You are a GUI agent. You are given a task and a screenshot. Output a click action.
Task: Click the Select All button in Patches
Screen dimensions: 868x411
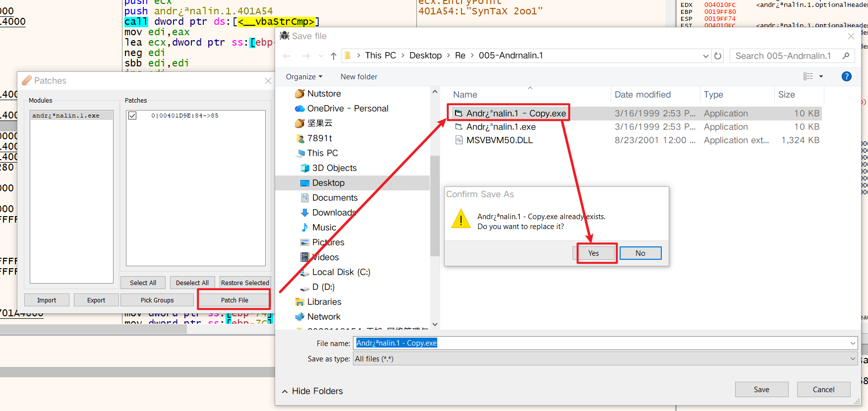point(143,283)
